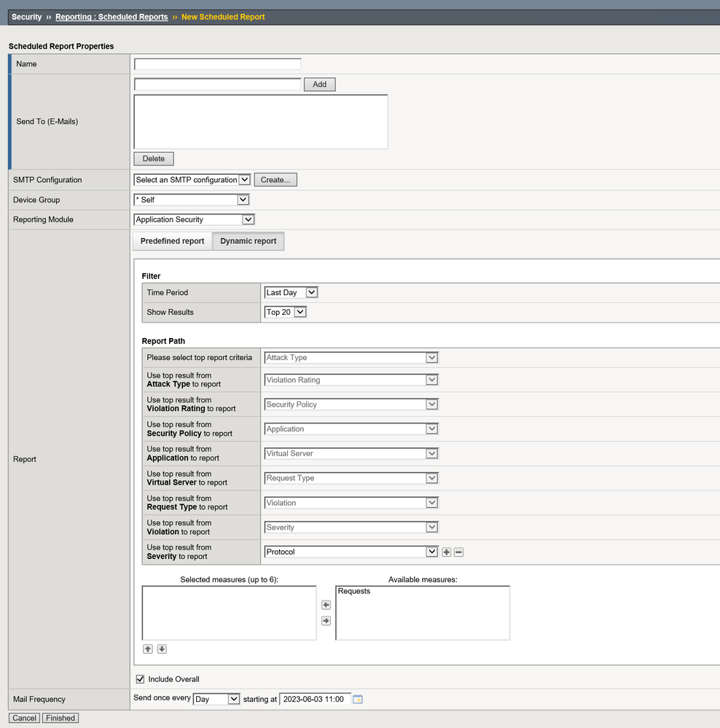Click the plus icon next to Protocol
Viewport: 720px width, 728px height.
(447, 552)
